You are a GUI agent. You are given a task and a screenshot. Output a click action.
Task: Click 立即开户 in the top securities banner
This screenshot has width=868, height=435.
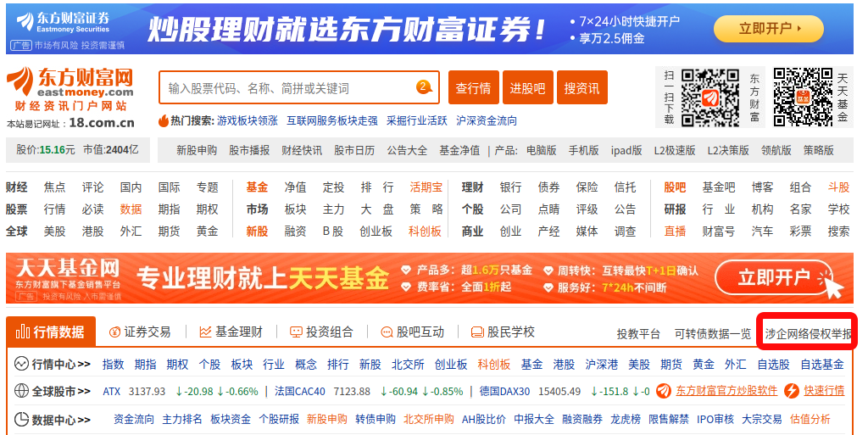[x=768, y=28]
